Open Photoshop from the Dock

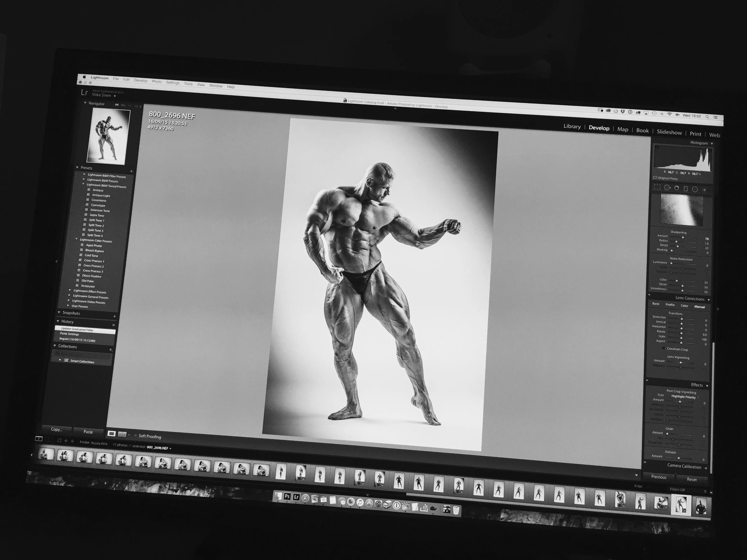(x=287, y=496)
